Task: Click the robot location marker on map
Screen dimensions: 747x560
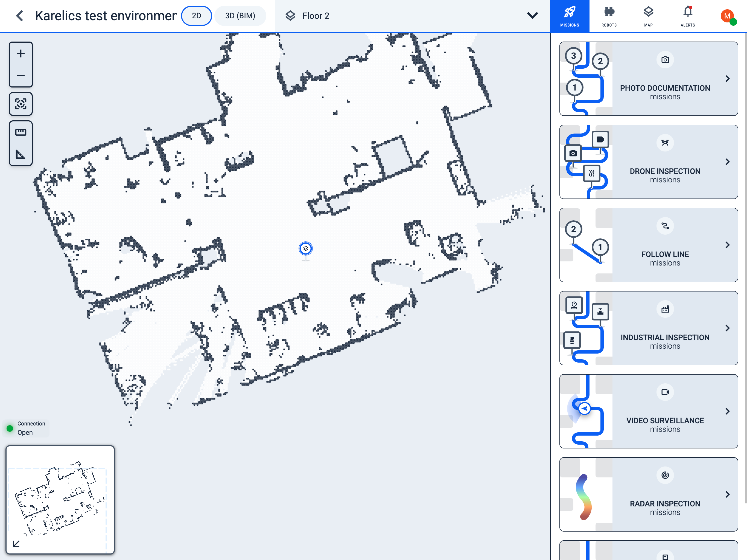Action: pyautogui.click(x=306, y=249)
